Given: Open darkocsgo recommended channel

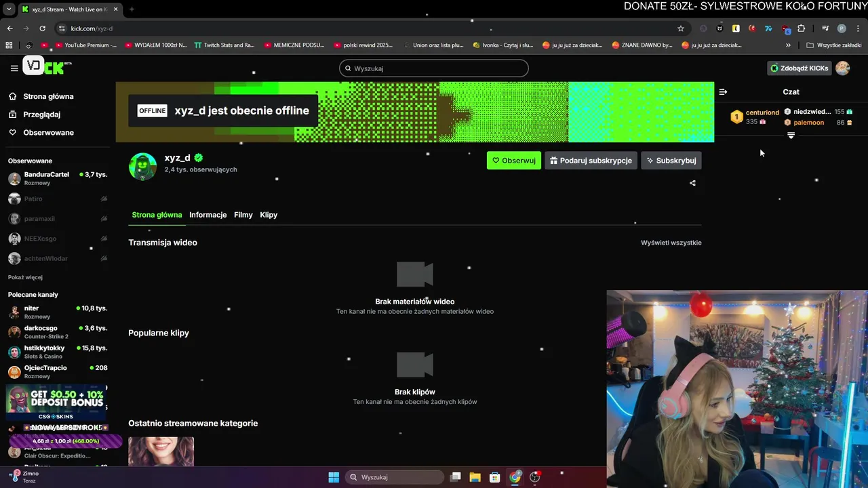Looking at the screenshot, I should 58,332.
